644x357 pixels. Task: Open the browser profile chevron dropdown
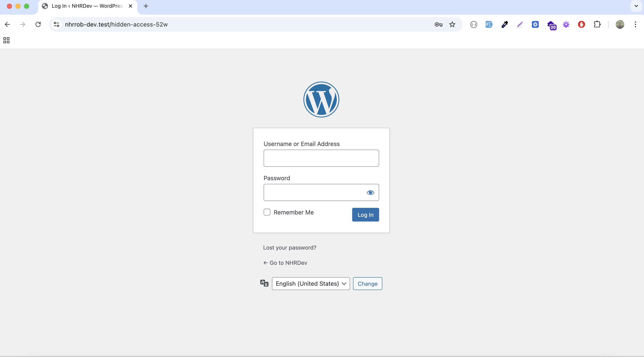620,24
